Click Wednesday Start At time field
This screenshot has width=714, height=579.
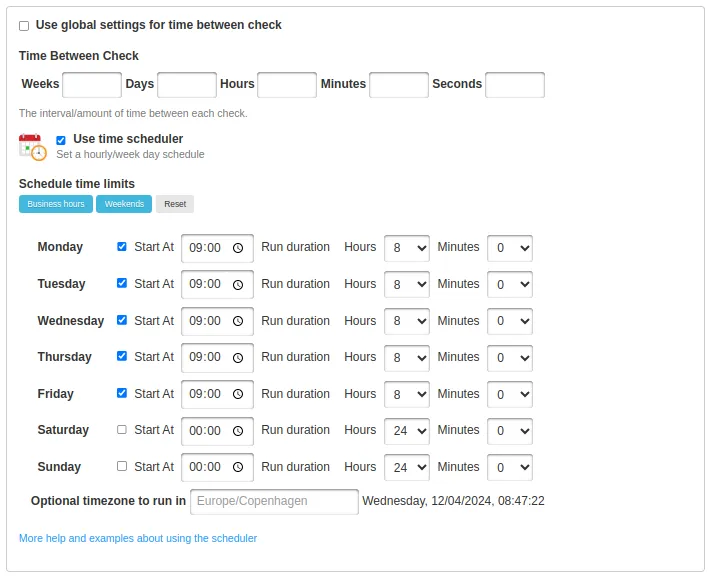click(x=217, y=321)
